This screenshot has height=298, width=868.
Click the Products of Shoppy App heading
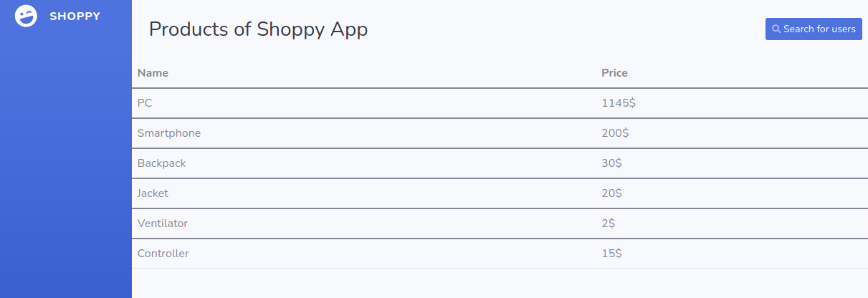pos(258,29)
